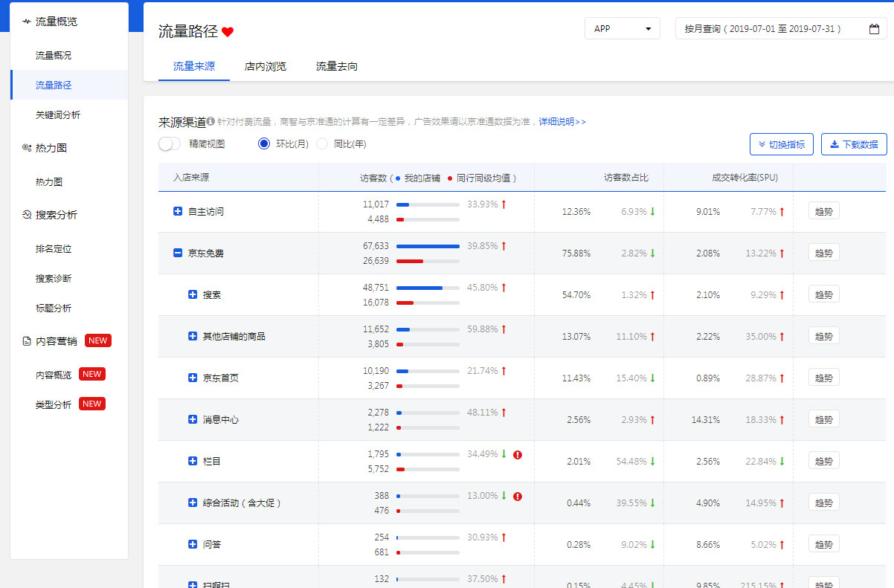Click the info icon beside 来源渠道
Image resolution: width=894 pixels, height=588 pixels.
click(x=211, y=121)
